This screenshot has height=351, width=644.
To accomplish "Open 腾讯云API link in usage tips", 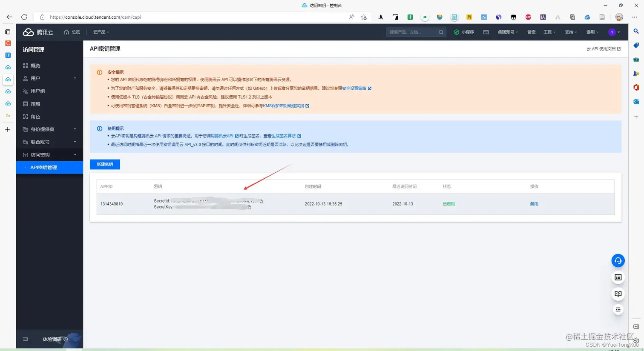I will [x=226, y=136].
